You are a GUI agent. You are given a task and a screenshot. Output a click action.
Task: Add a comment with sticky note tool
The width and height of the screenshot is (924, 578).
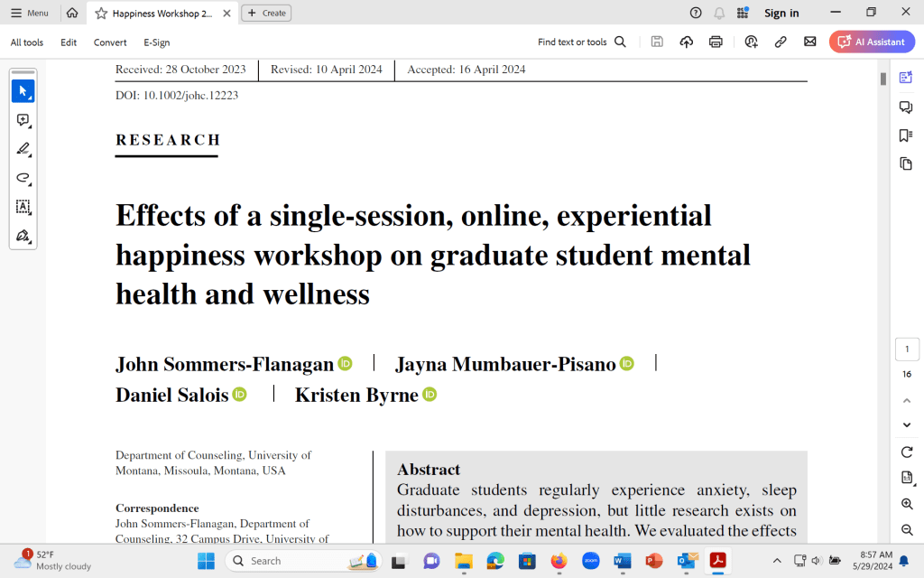pos(23,120)
